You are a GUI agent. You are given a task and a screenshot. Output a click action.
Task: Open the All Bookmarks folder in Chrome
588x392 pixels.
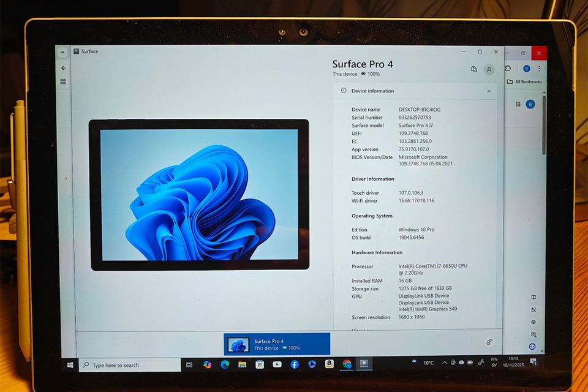click(x=524, y=81)
